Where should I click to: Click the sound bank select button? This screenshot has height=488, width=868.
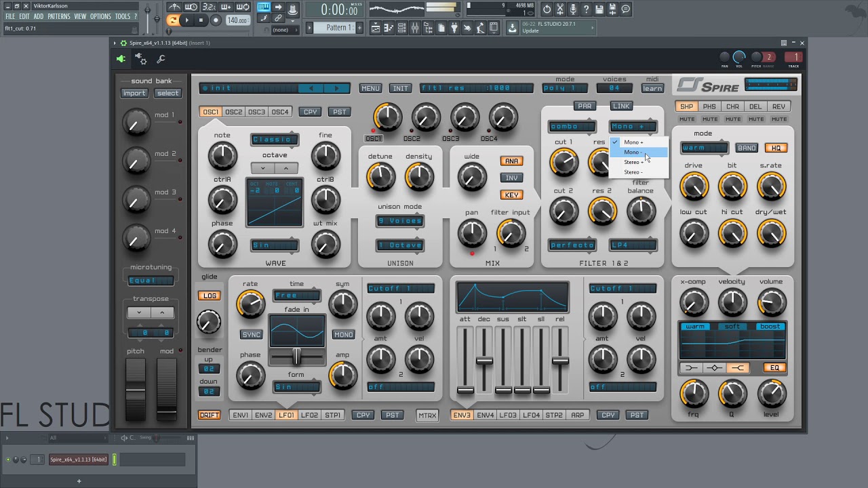167,94
